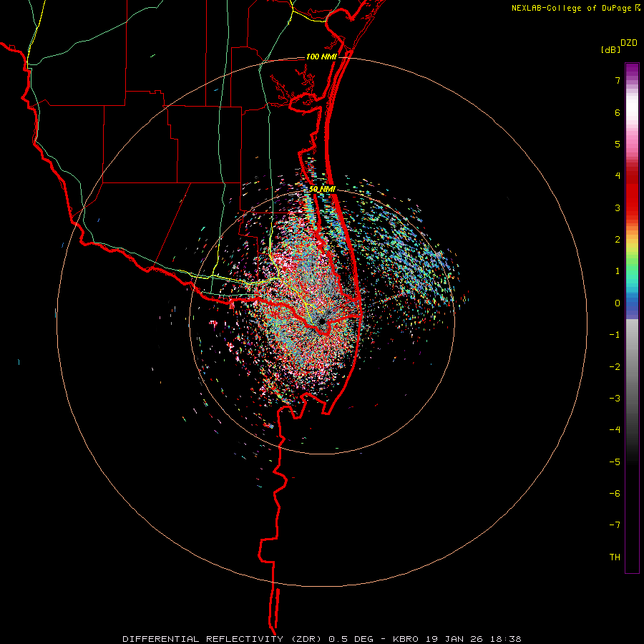Click the colorbar value label -4
The image size is (644, 644).
(x=615, y=430)
